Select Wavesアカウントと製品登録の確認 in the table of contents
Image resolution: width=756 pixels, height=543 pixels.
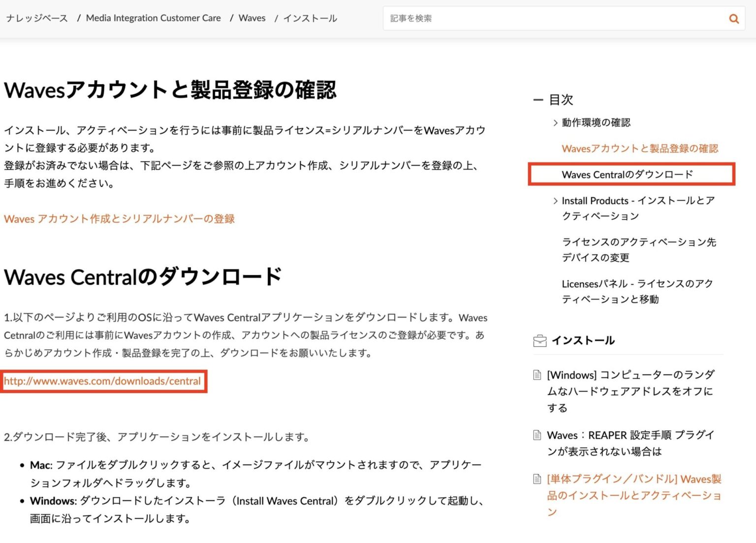pyautogui.click(x=642, y=149)
